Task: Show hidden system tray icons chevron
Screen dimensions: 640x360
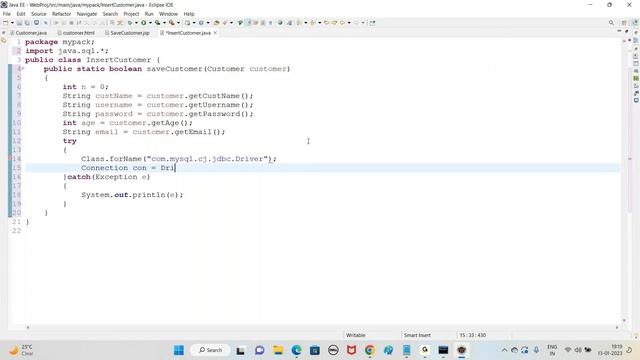Action: coord(504,350)
